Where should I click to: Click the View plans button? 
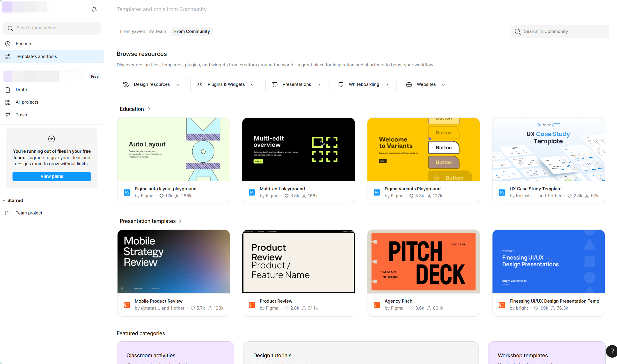click(52, 176)
